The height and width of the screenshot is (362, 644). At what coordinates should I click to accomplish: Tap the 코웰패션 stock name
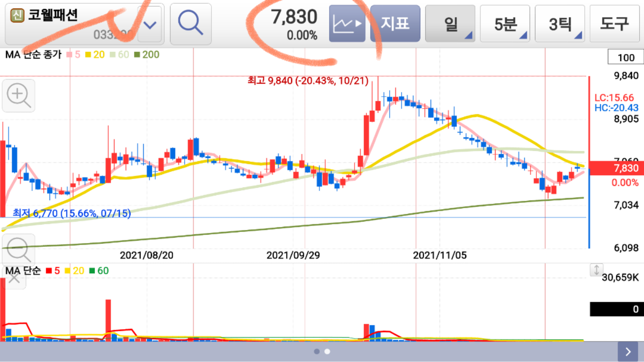(53, 15)
